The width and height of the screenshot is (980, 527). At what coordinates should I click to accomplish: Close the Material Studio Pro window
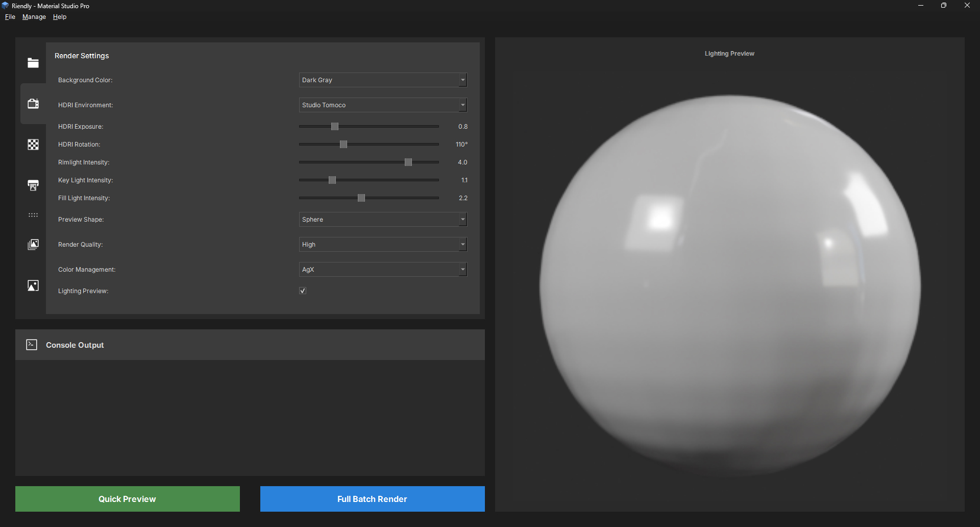[967, 6]
